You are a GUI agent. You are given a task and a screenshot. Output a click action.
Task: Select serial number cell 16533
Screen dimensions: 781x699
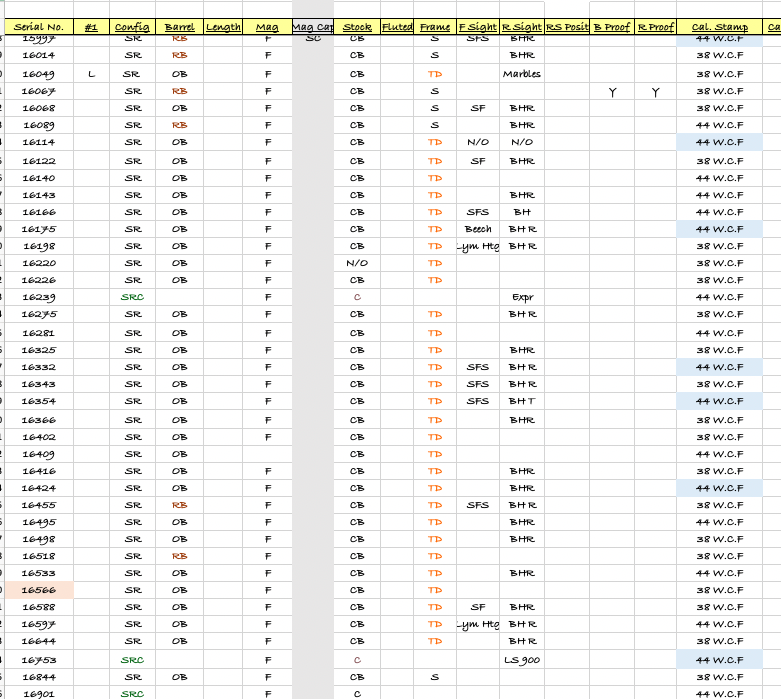39,573
